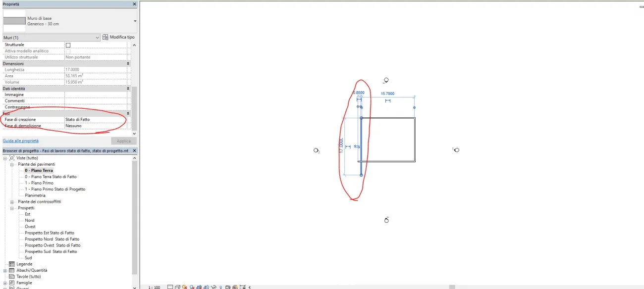
Task: Collapse the Prospetti tree node
Action: [12, 208]
